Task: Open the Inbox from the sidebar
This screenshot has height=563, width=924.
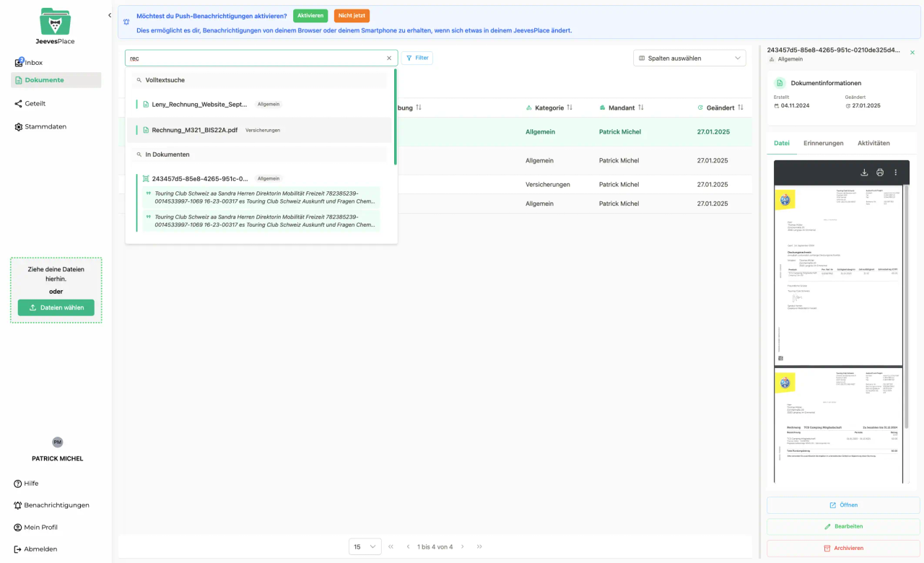Action: pos(30,62)
